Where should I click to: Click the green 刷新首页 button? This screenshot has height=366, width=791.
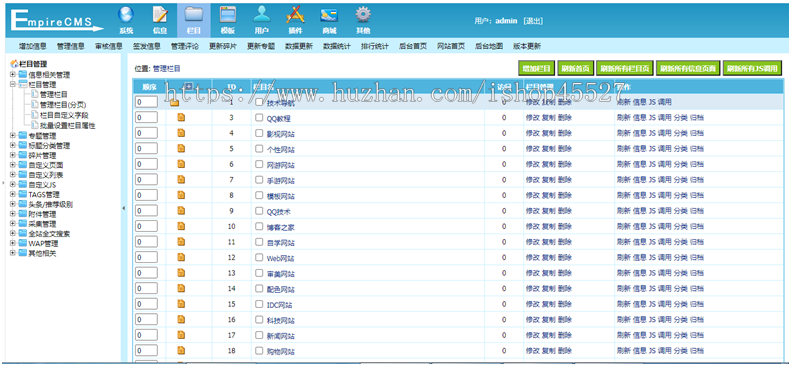click(x=575, y=68)
